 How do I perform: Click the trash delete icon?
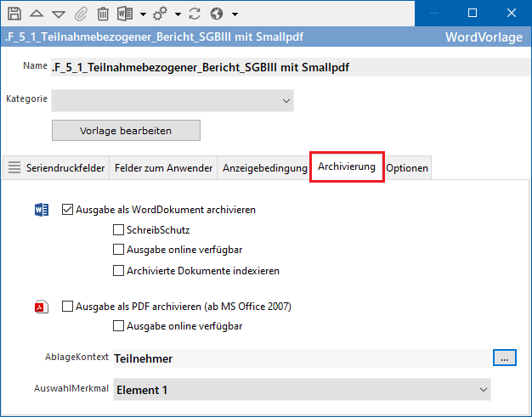click(x=103, y=14)
